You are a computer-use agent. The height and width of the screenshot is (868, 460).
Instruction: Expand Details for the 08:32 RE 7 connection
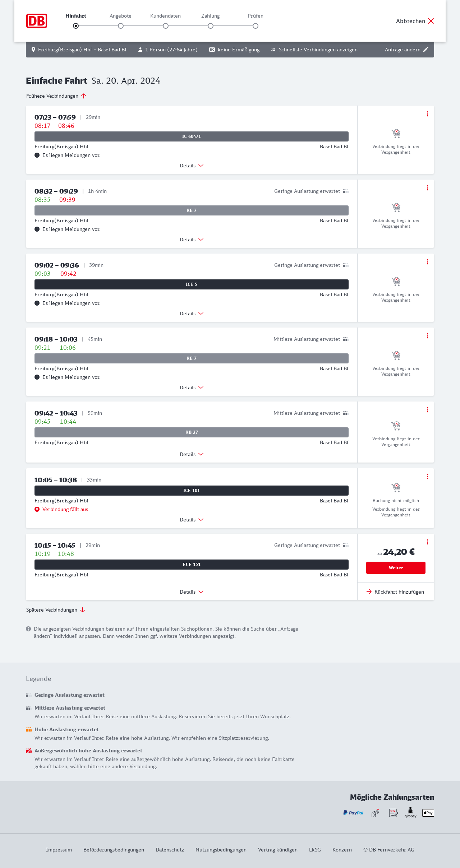192,240
